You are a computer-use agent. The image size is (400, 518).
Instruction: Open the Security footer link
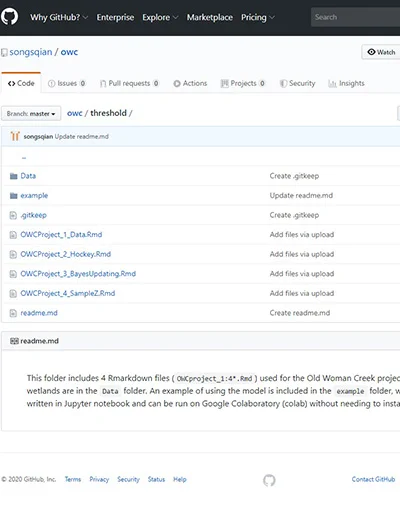click(128, 479)
